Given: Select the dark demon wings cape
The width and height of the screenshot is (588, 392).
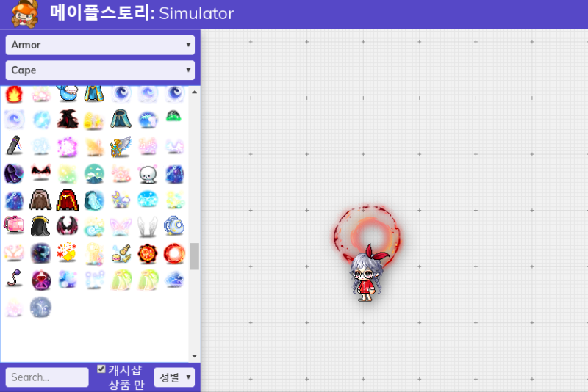Looking at the screenshot, I should (x=68, y=226).
